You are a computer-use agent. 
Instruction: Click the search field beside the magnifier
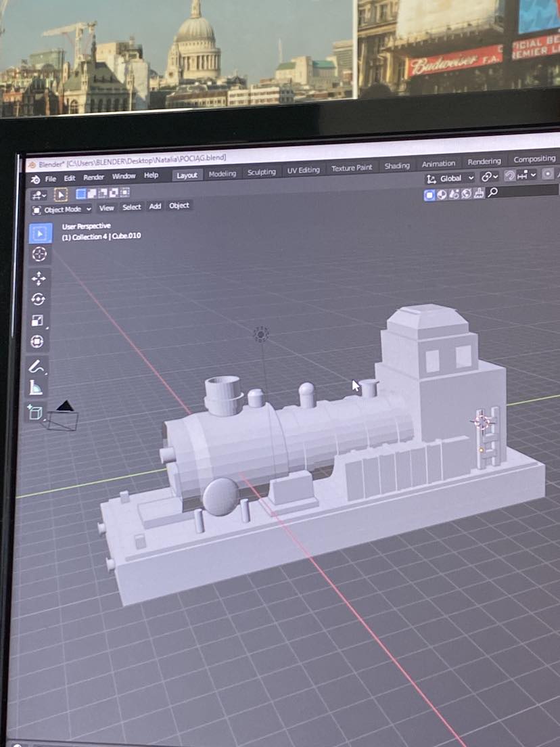pyautogui.click(x=529, y=191)
